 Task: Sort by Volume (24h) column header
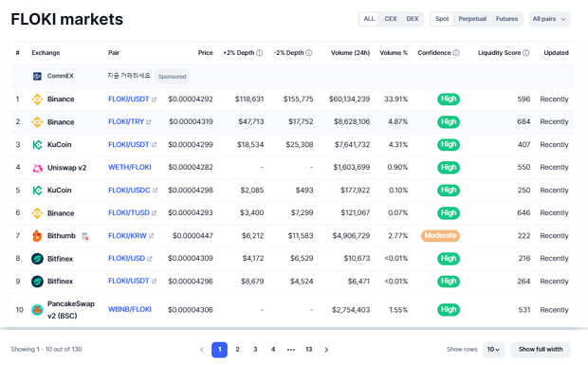[x=350, y=53]
